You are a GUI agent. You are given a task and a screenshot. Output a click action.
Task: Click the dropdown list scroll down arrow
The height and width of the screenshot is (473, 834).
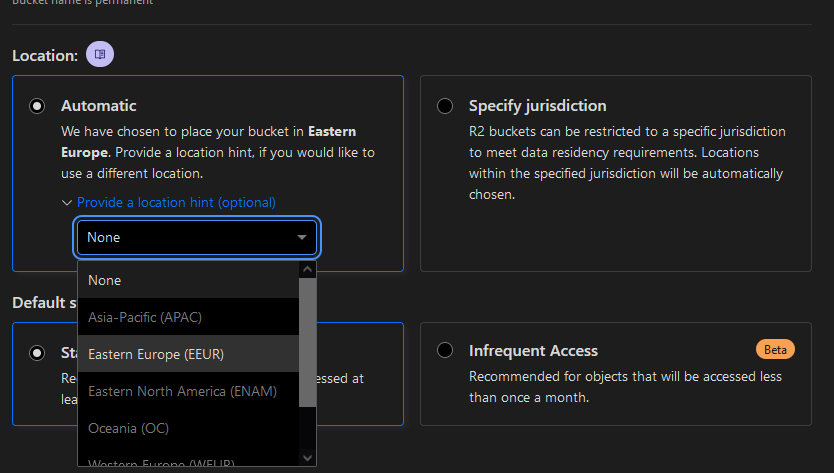pyautogui.click(x=308, y=457)
